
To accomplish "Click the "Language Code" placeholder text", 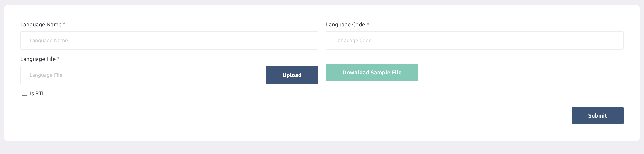I will 353,41.
